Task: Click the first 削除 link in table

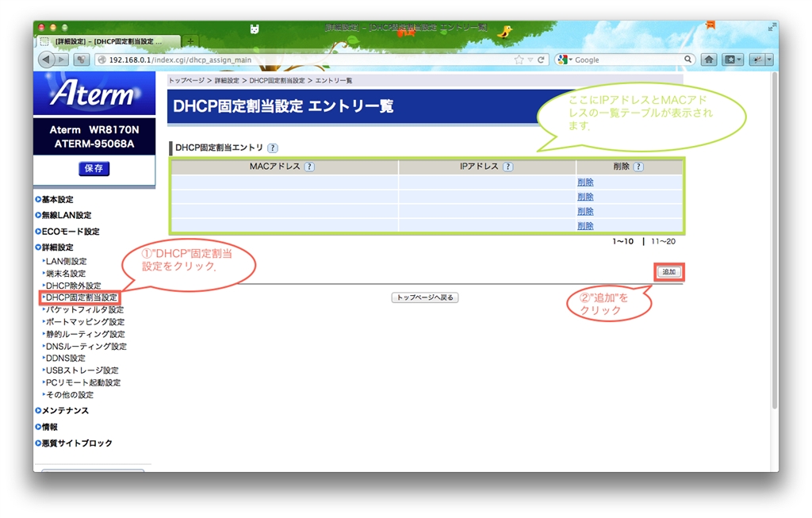Action: tap(585, 182)
